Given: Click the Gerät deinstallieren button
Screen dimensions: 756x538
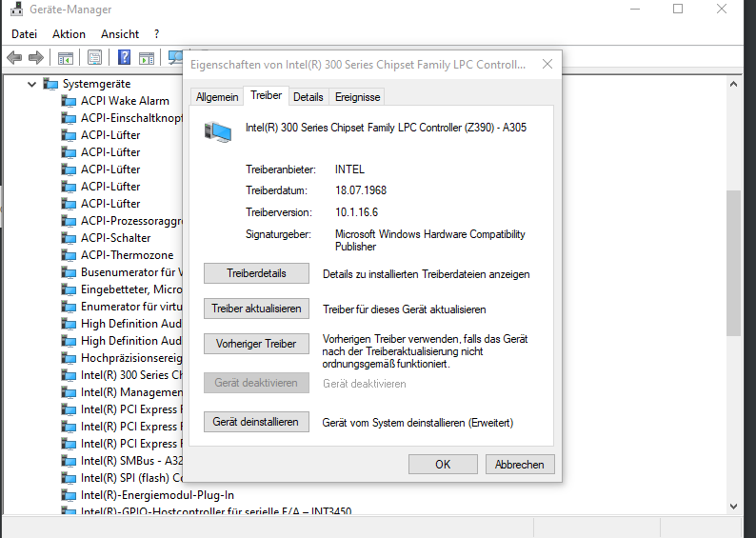Looking at the screenshot, I should 256,422.
